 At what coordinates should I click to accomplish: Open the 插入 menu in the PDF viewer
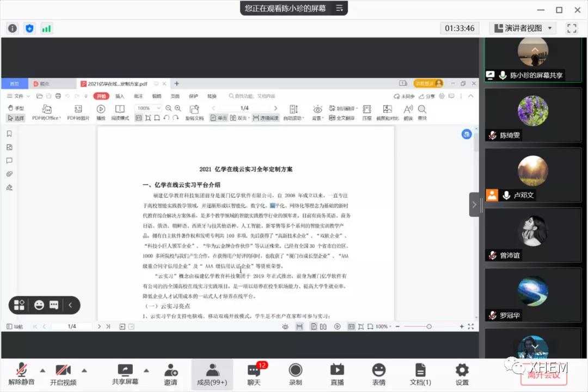pos(119,96)
